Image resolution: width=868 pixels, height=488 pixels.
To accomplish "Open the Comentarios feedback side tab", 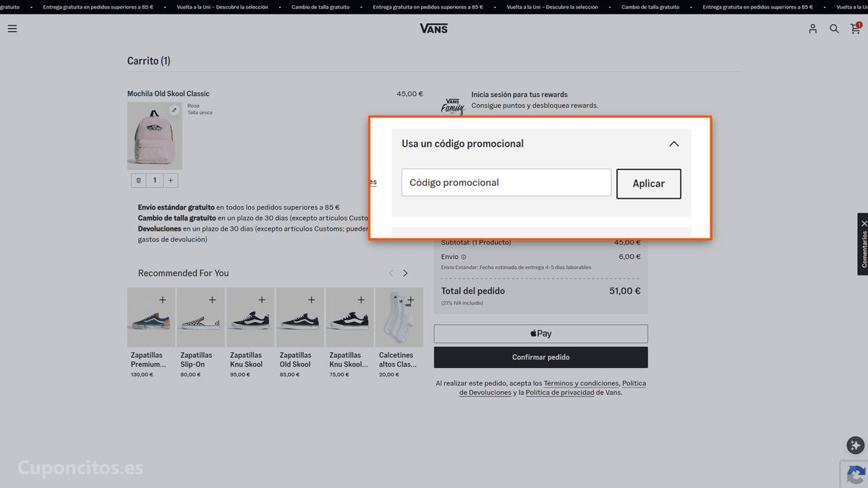I will pos(863,249).
